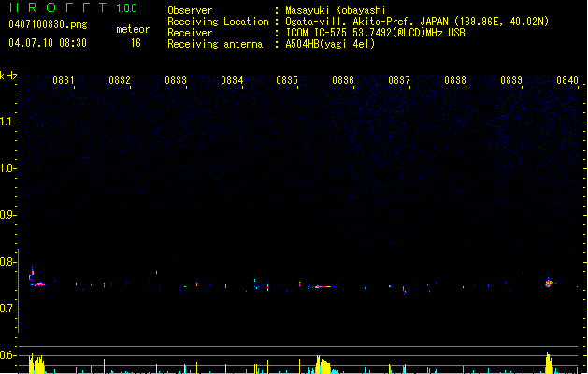This screenshot has height=374, width=588.
Task: Click the 0.7 kHz frequency tick label
Action: click(x=7, y=309)
